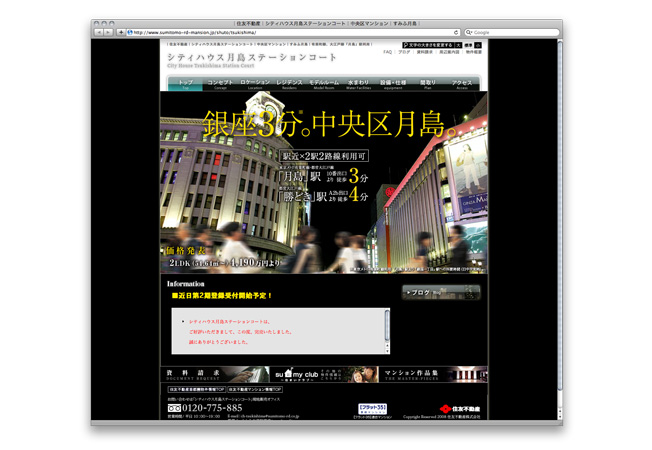Viewport: 652px width, 450px height.
Task: Select the トップ (Top) navigation tab
Action: click(x=185, y=84)
